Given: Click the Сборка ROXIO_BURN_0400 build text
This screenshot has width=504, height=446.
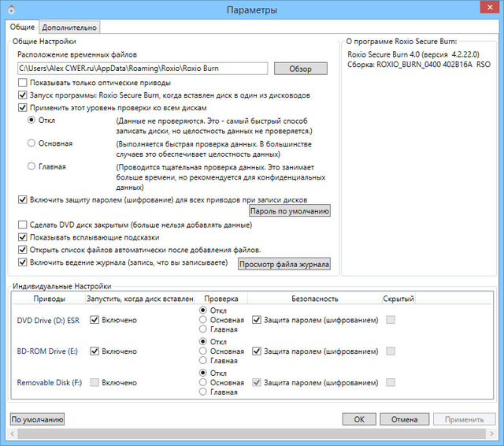Looking at the screenshot, I should point(419,65).
